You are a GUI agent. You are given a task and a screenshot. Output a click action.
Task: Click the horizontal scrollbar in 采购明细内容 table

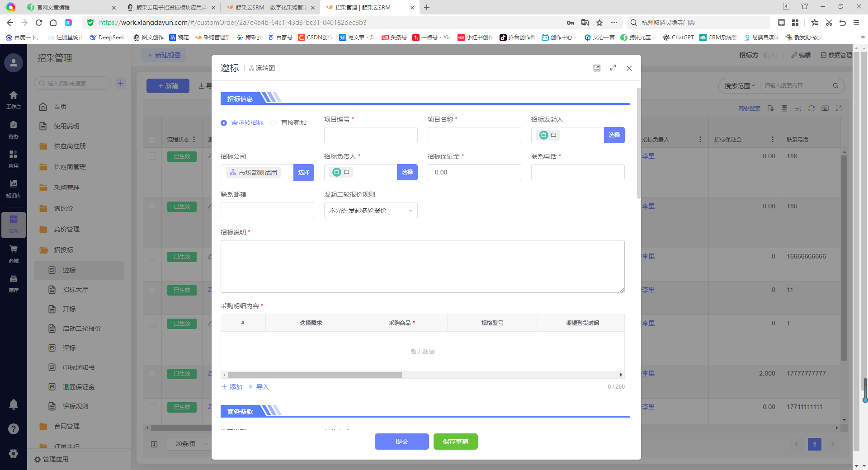point(315,375)
